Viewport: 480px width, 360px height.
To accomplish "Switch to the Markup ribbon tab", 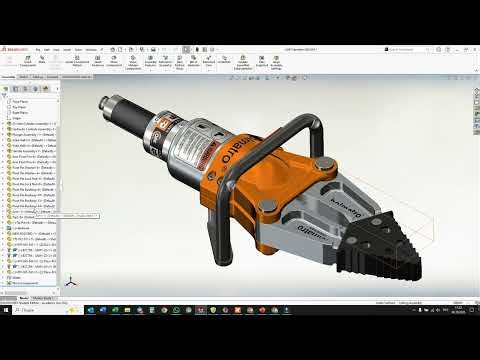I will (38, 77).
